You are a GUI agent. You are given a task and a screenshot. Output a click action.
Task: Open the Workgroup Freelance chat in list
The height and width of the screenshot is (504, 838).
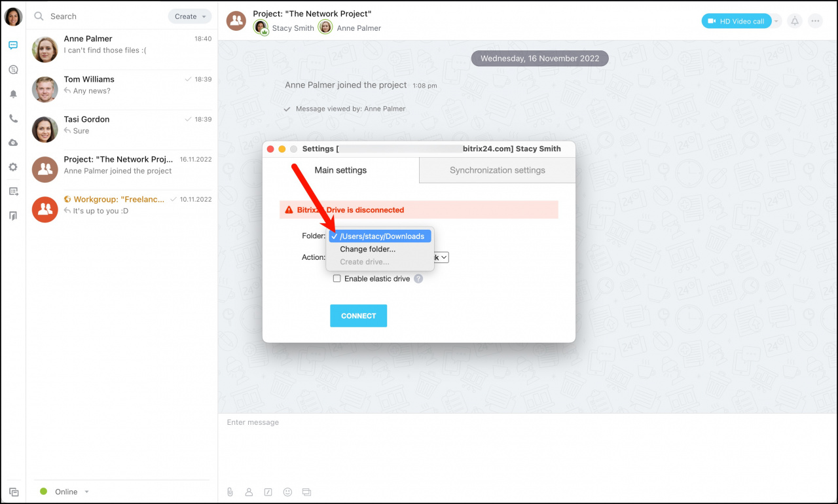(x=122, y=210)
